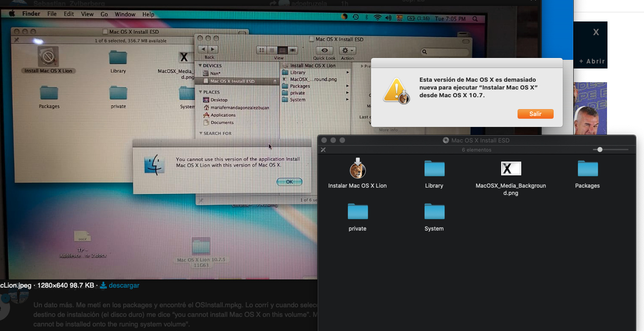Open the Apple menu
Viewport: 644px width, 331px height.
(x=12, y=14)
